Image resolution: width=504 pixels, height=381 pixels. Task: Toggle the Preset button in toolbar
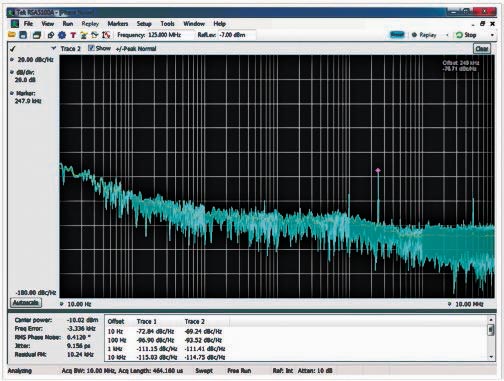tap(397, 35)
